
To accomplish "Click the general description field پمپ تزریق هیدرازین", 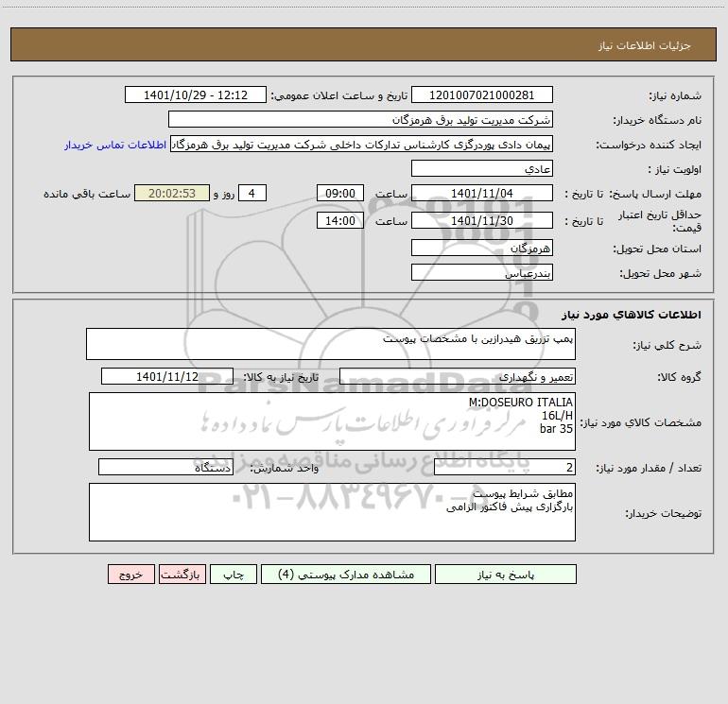I will coord(331,344).
